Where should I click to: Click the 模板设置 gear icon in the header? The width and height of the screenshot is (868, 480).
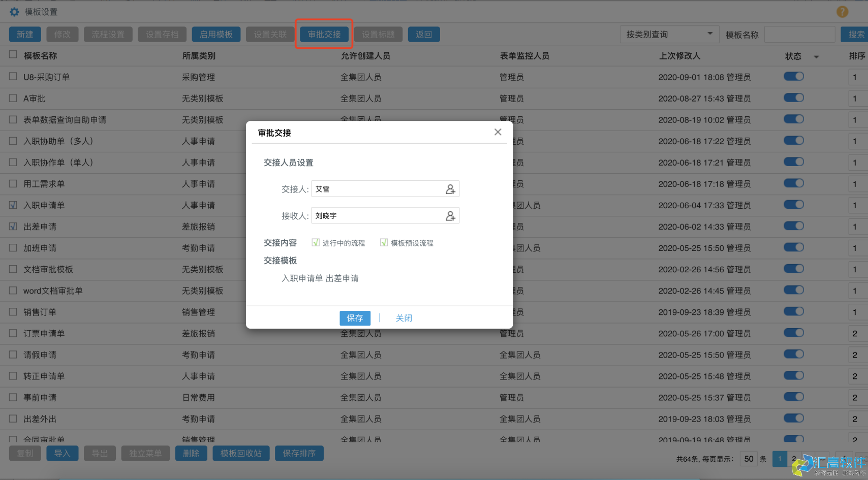(x=14, y=12)
